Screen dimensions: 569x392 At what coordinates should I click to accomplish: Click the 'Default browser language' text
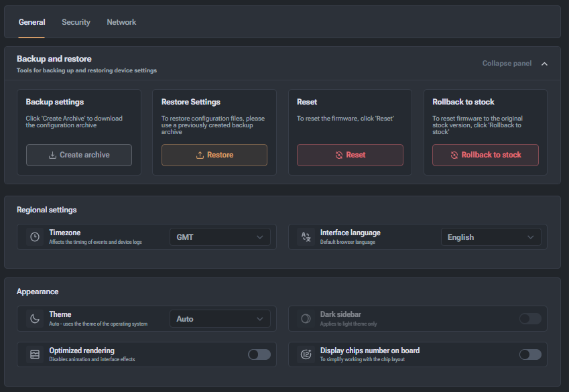tap(348, 242)
